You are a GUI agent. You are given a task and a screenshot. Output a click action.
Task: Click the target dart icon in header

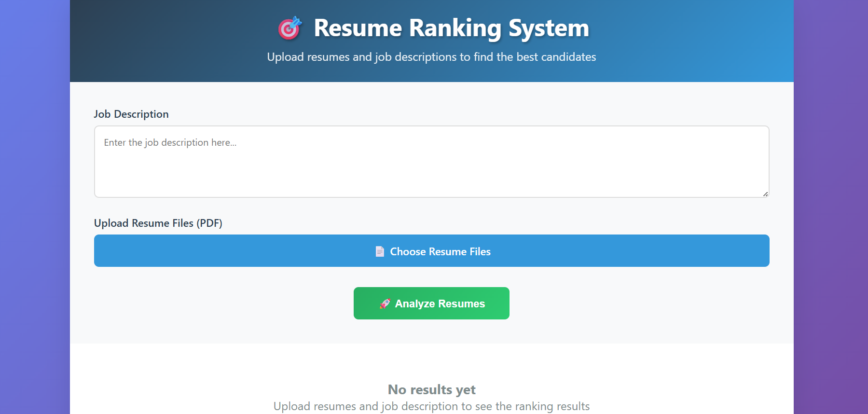click(x=289, y=28)
